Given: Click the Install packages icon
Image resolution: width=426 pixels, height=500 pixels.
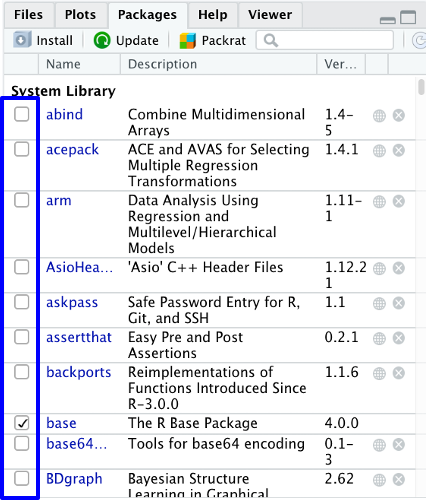Looking at the screenshot, I should pos(22,40).
